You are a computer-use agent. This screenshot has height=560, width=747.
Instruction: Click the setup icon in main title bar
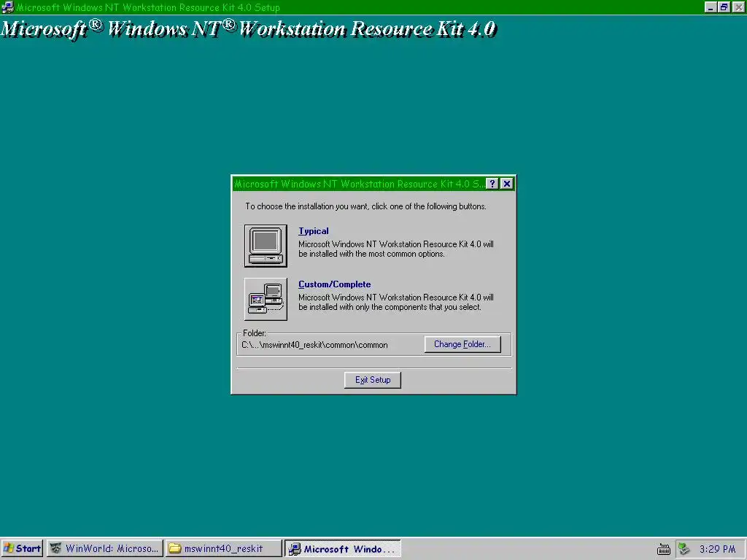[x=7, y=7]
